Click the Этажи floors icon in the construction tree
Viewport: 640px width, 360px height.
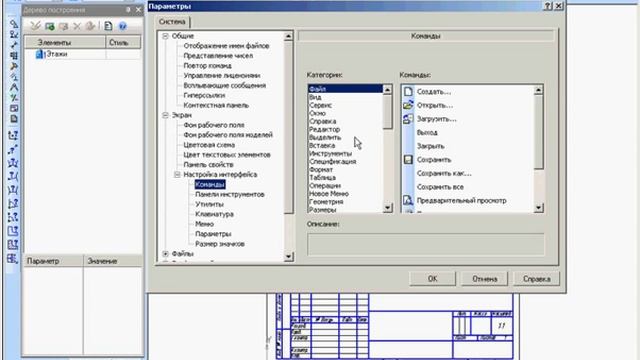[39, 54]
